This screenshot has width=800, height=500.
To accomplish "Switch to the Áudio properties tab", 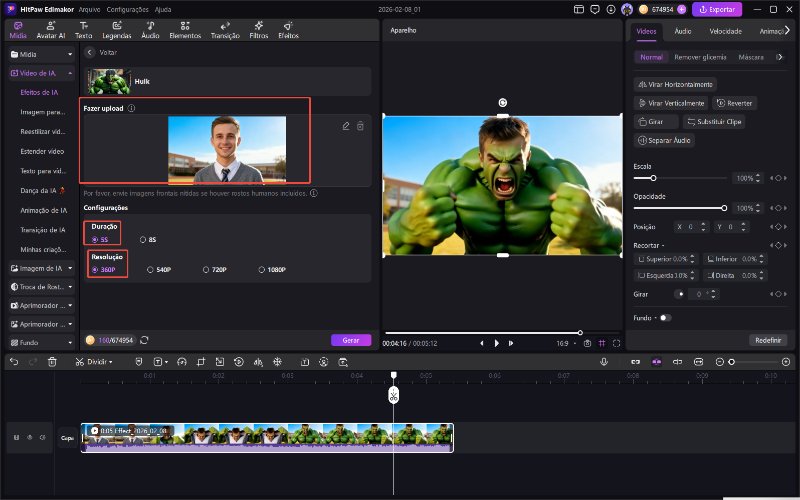I will click(x=683, y=31).
